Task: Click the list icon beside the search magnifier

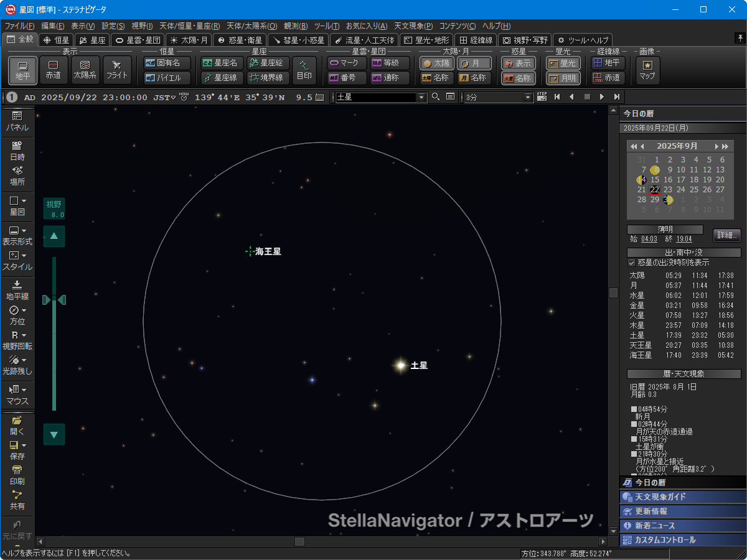Action: (450, 97)
